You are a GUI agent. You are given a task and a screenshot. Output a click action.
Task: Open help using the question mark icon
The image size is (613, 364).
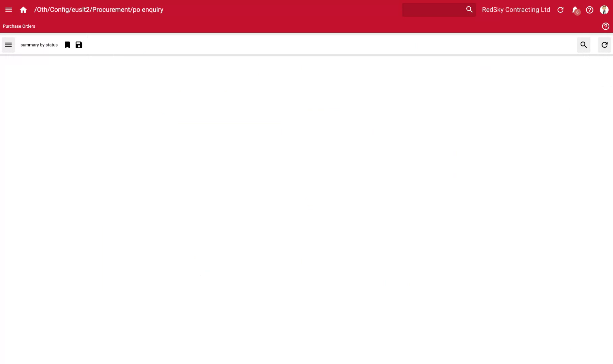(589, 10)
